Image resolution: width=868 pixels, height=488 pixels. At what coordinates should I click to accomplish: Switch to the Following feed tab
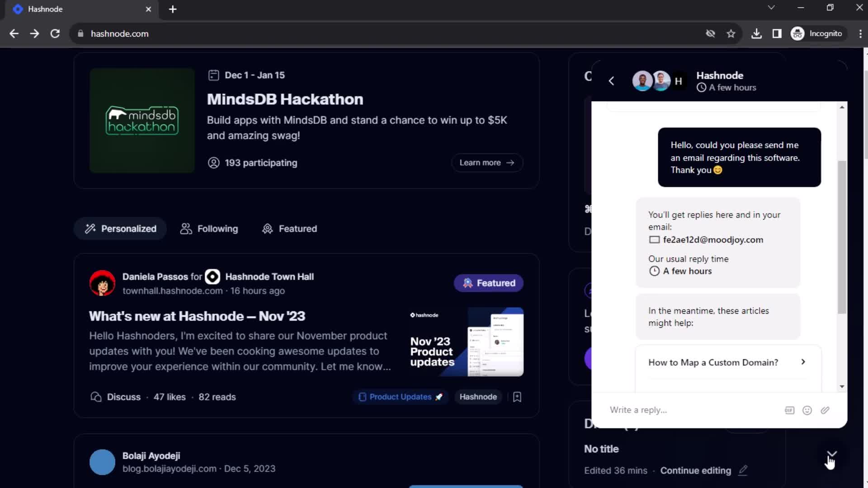click(209, 228)
